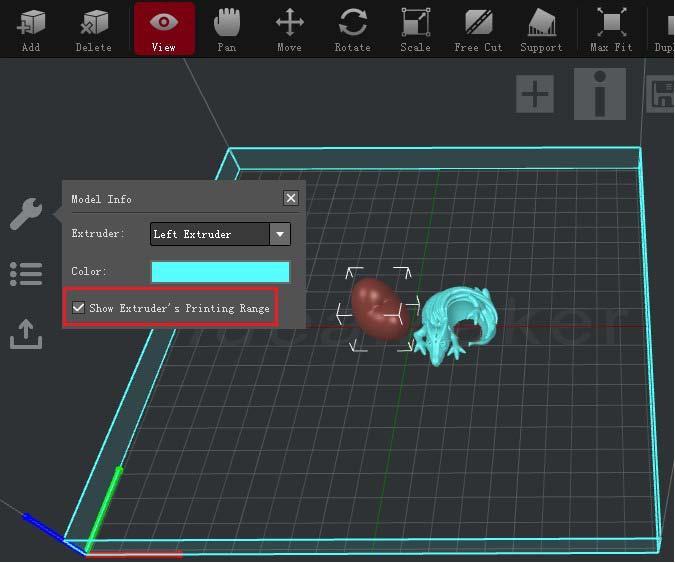Image resolution: width=675 pixels, height=563 pixels.
Task: Activate the View eye tool
Action: click(x=164, y=29)
